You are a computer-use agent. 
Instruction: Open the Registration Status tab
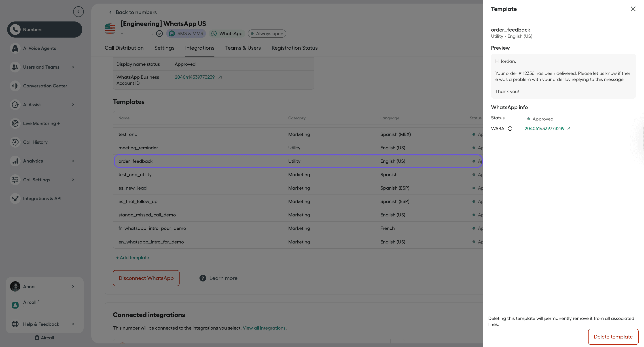click(x=294, y=48)
